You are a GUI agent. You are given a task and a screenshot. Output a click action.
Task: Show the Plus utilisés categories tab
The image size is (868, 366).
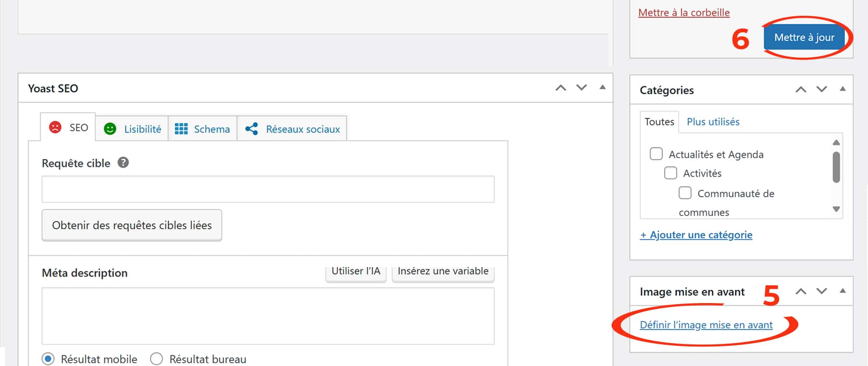click(x=713, y=122)
